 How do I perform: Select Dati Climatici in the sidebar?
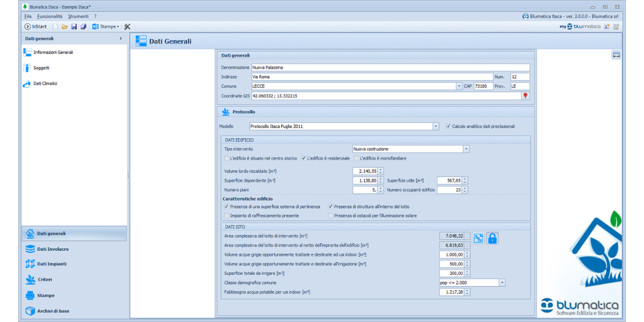point(45,84)
